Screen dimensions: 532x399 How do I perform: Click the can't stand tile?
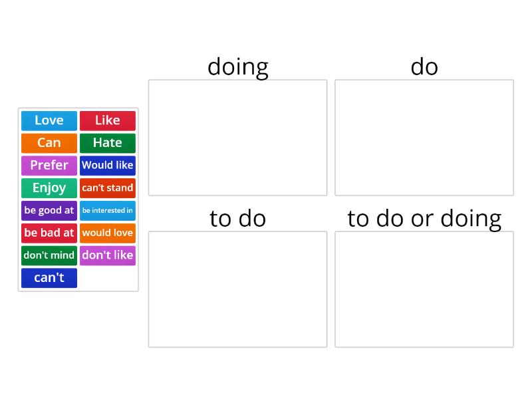pyautogui.click(x=108, y=188)
